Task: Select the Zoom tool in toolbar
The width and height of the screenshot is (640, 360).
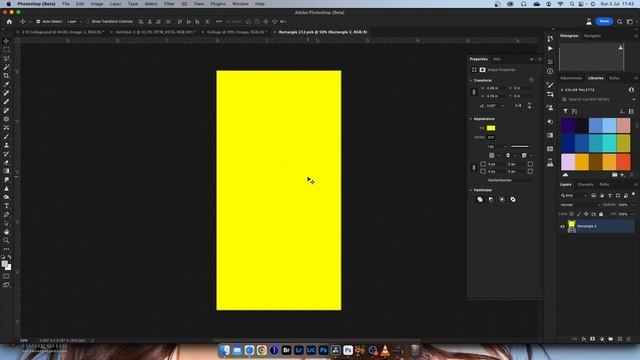Action: 6,240
